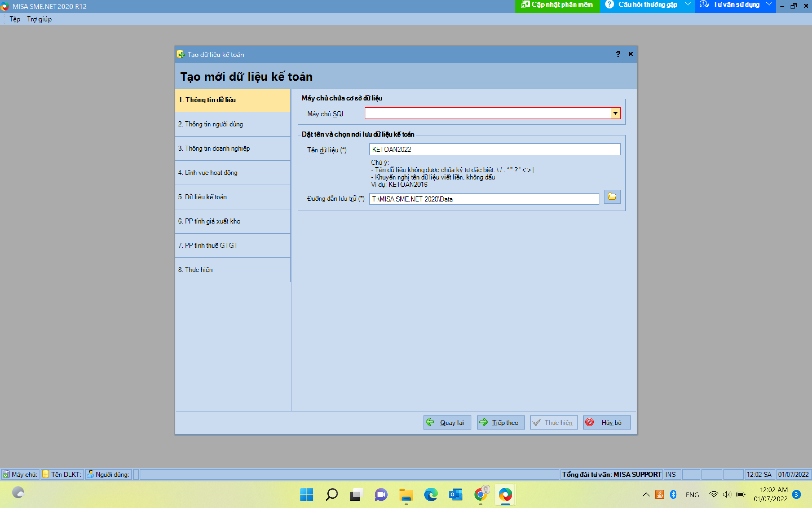Open Wi-Fi network settings icon
The image size is (812, 508).
713,494
